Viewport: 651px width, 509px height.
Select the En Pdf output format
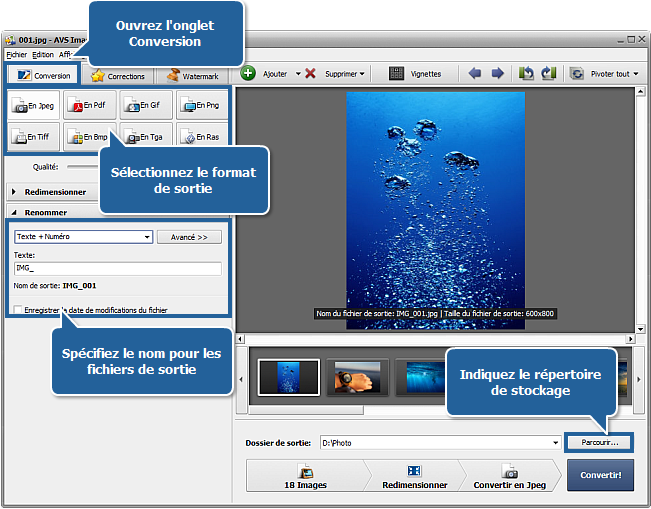pyautogui.click(x=91, y=105)
